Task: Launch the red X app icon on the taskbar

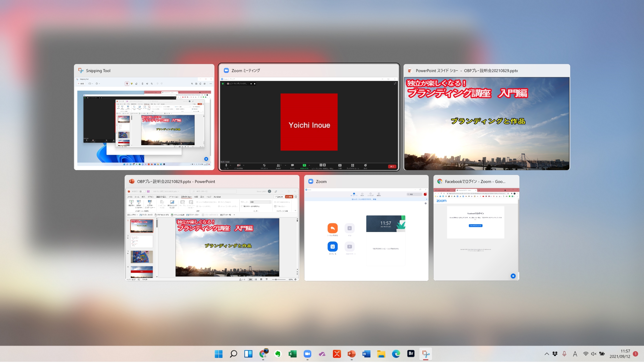Action: point(337,354)
